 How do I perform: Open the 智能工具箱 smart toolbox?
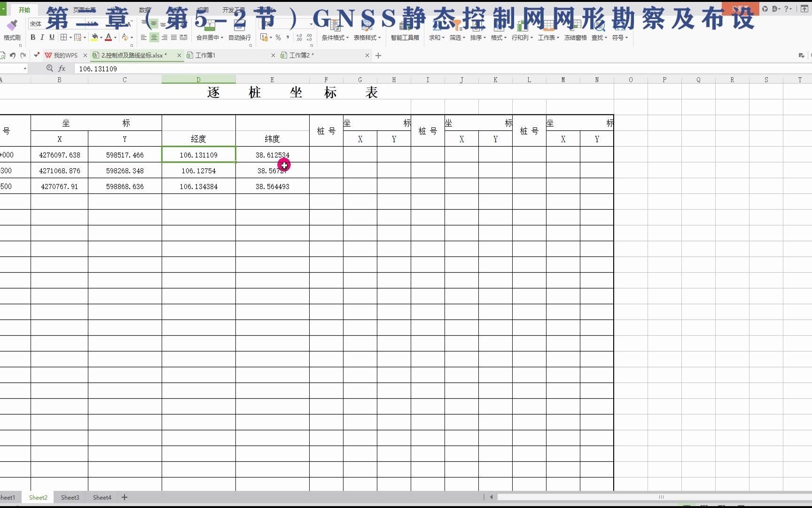(x=405, y=32)
